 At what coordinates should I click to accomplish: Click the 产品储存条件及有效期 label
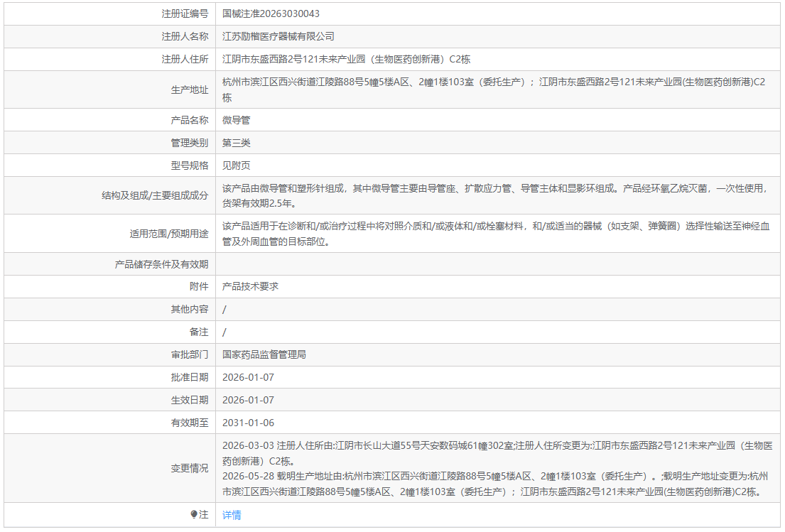pos(161,264)
